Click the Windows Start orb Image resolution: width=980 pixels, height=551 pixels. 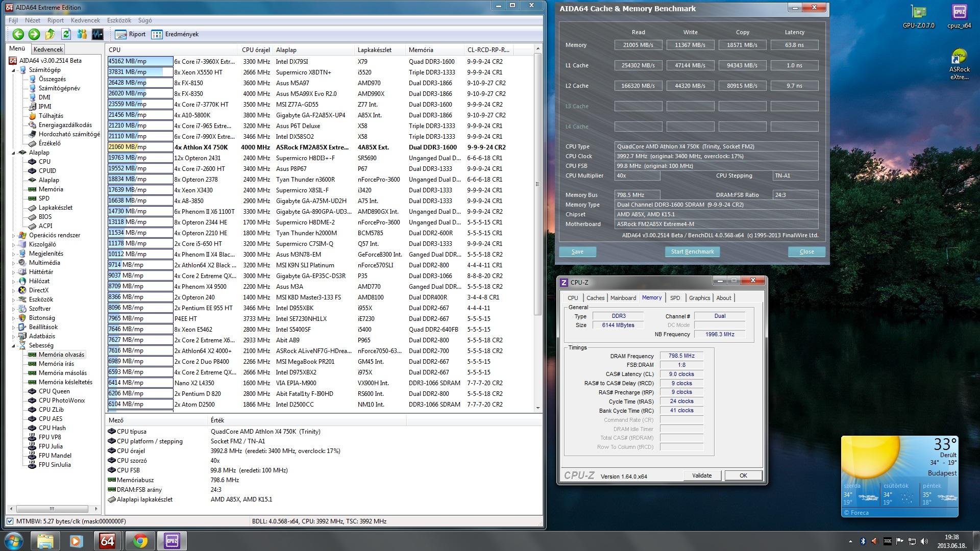tap(14, 541)
